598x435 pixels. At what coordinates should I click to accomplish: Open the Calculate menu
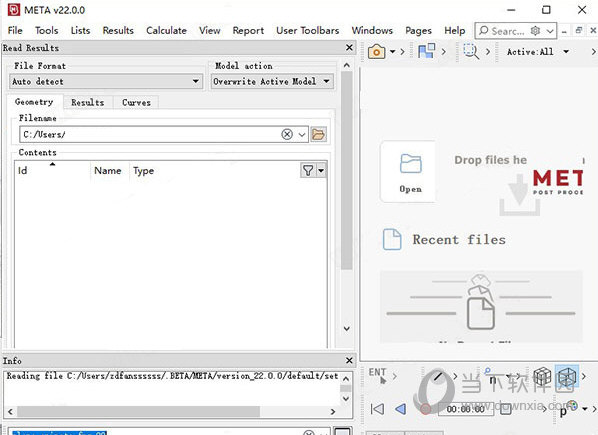click(x=166, y=30)
